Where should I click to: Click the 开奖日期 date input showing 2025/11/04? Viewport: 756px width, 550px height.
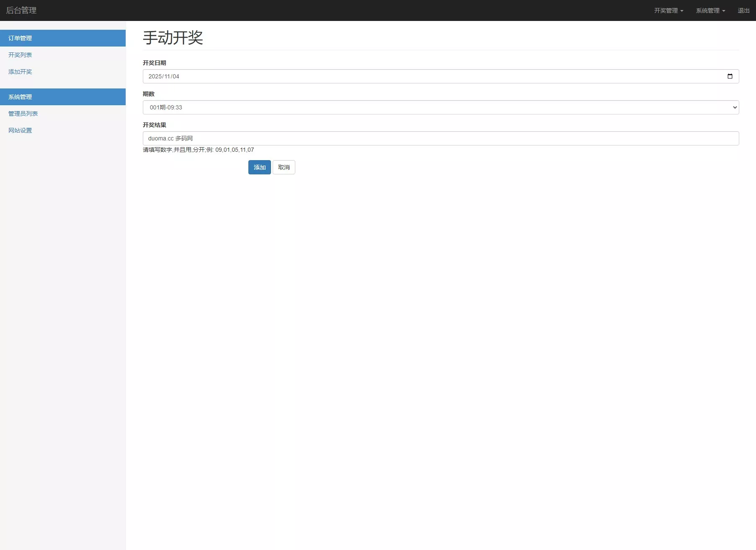pos(419,76)
